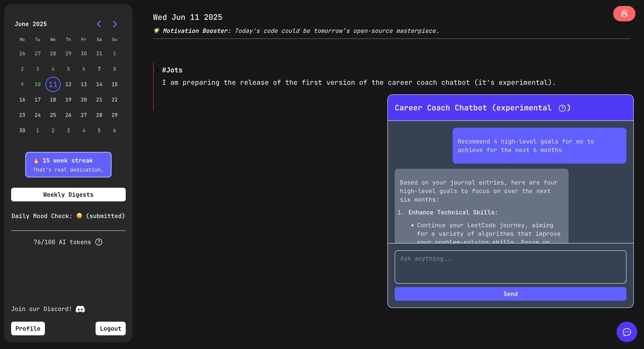Viewport: 644px width, 349px height.
Task: Select June 2 in the calendar
Action: (22, 69)
